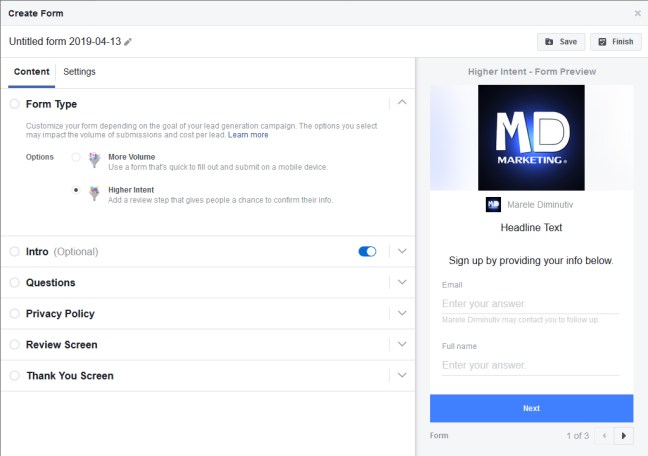Screen dimensions: 648x456
Task: Click the Intro section status circle
Action: click(x=14, y=251)
